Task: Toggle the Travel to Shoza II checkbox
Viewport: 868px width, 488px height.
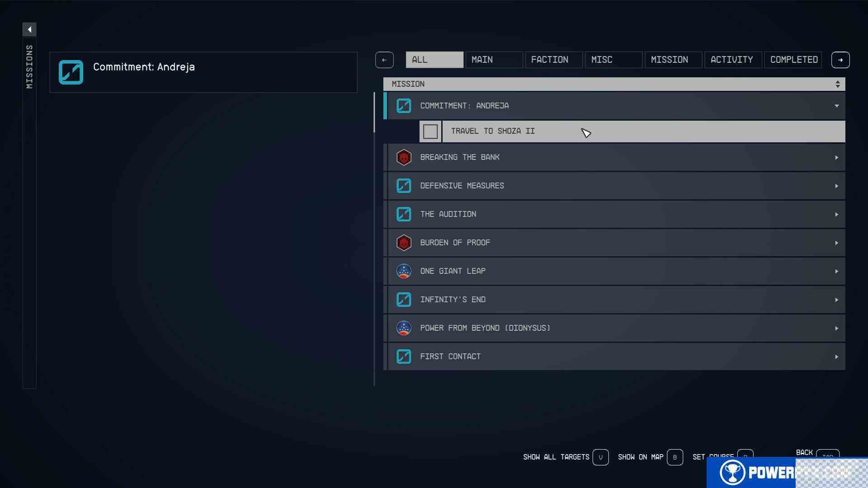Action: coord(430,131)
